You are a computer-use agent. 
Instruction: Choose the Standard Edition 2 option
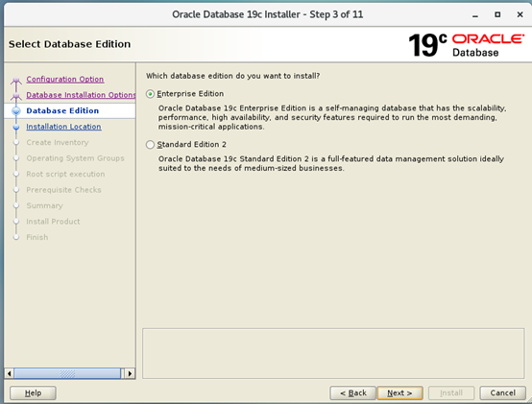point(150,145)
